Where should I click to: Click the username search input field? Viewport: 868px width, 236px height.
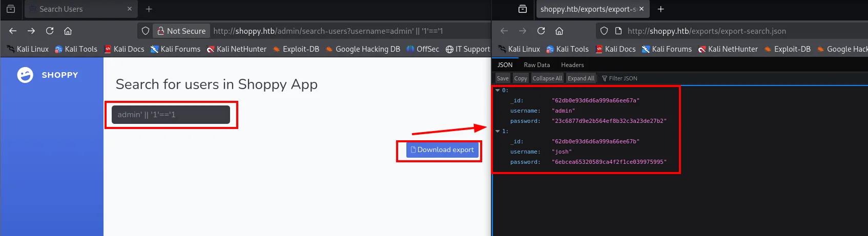tap(171, 115)
